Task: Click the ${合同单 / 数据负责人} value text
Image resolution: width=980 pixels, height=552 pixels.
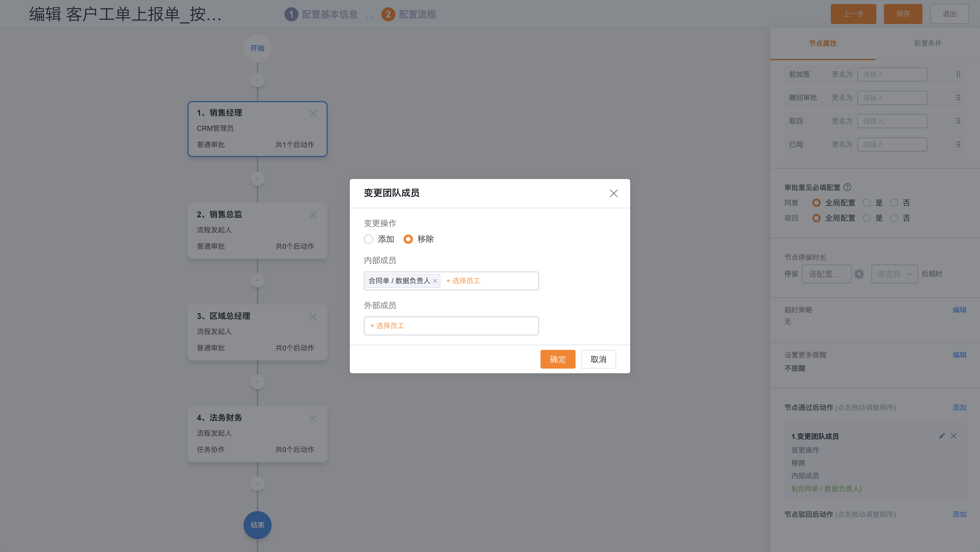Action: [826, 489]
